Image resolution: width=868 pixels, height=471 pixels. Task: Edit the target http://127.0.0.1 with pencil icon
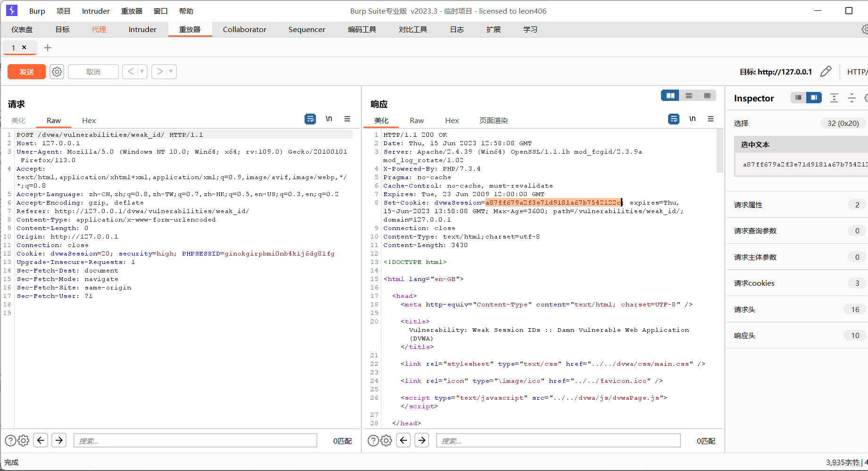click(x=826, y=72)
